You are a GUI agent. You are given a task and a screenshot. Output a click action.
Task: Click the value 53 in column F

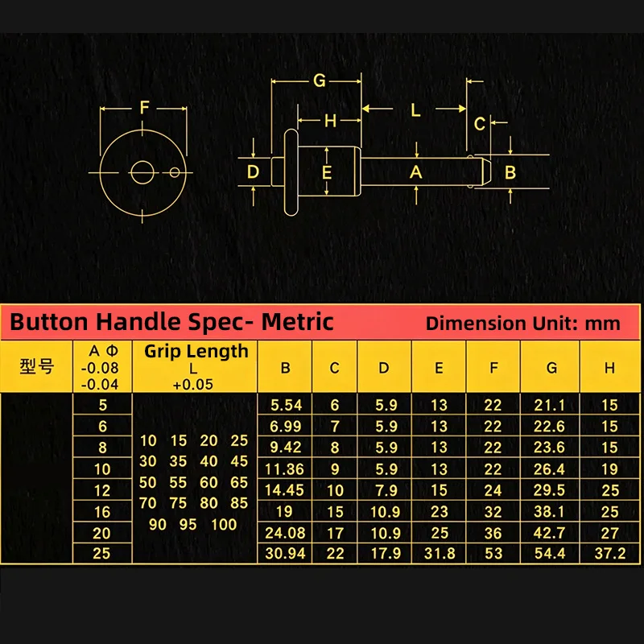(493, 554)
